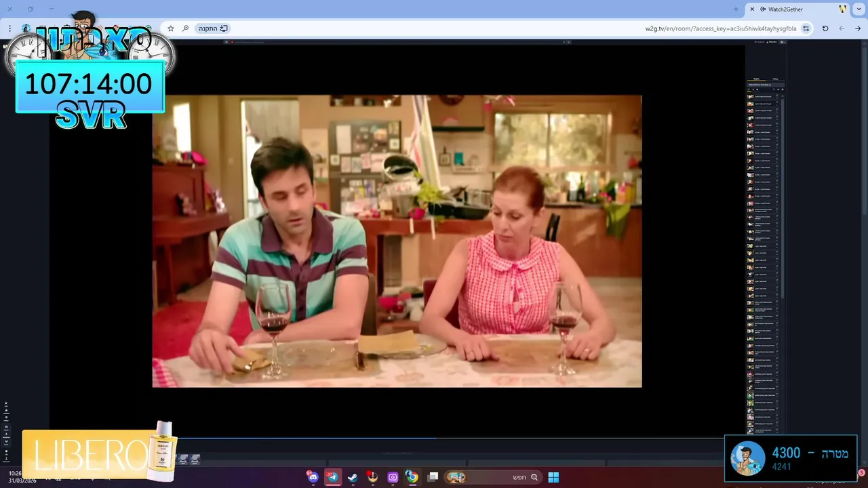The image size is (868, 488).
Task: Bookmark this page with the star
Action: click(171, 28)
